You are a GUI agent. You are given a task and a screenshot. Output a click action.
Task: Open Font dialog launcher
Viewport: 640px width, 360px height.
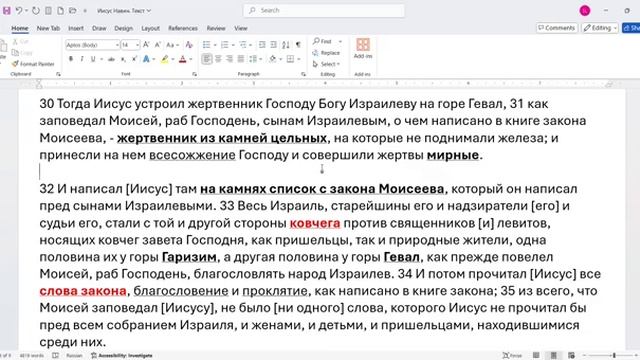[194, 74]
